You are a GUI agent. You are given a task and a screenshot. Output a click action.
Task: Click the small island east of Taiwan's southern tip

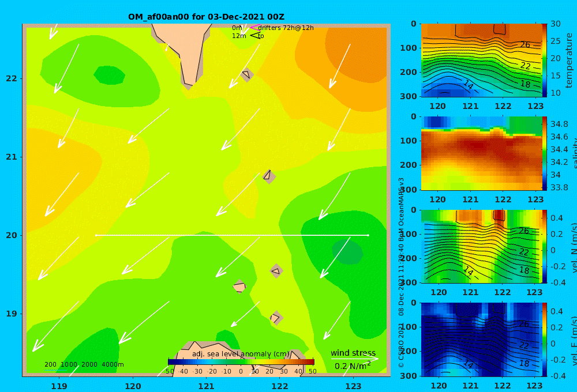246,74
